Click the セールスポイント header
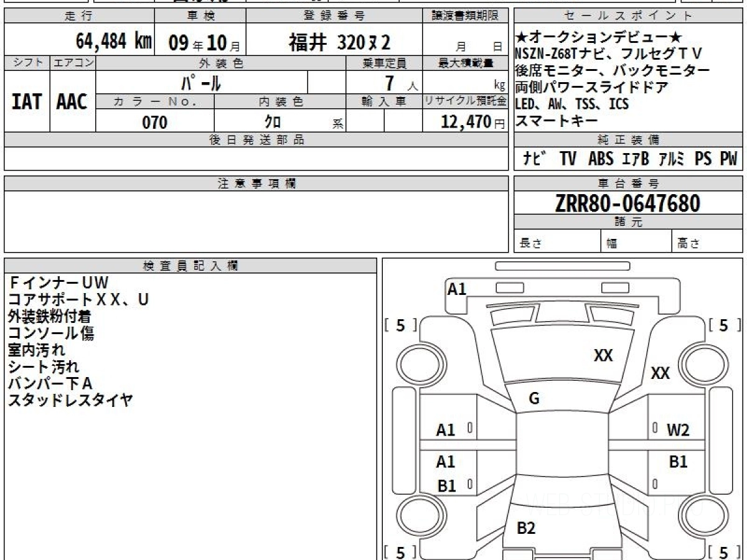 click(628, 16)
